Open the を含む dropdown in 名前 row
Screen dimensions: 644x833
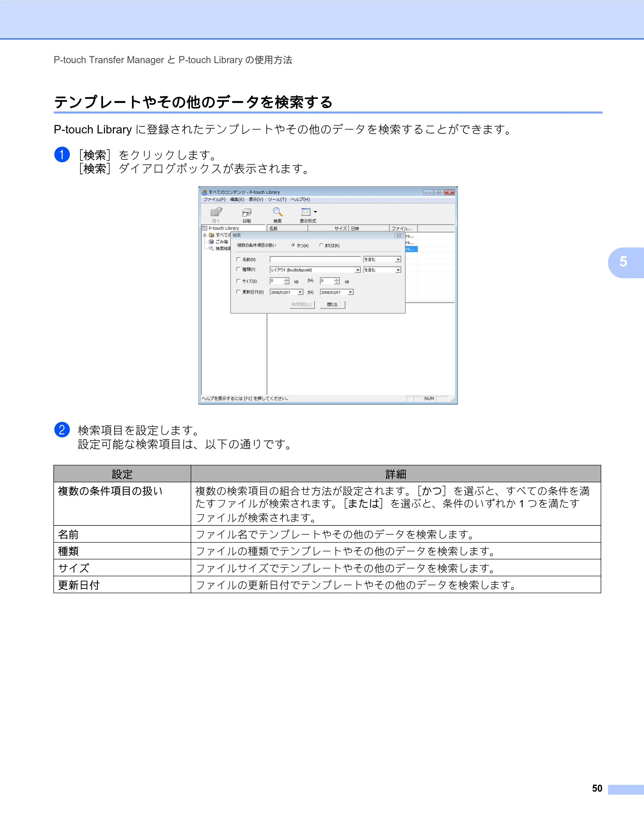[x=398, y=259]
